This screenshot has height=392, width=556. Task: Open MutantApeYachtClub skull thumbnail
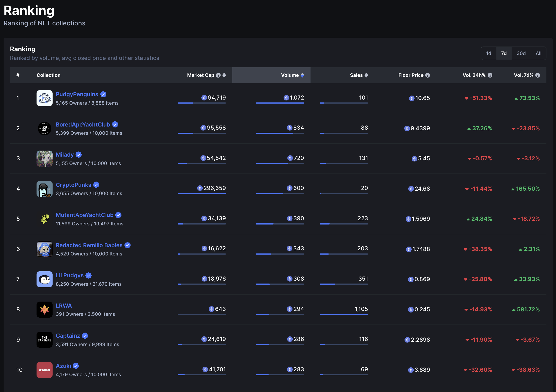[45, 219]
